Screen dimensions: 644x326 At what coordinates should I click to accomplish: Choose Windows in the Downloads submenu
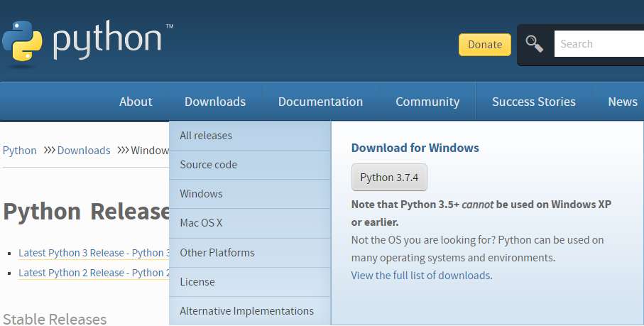pos(250,194)
